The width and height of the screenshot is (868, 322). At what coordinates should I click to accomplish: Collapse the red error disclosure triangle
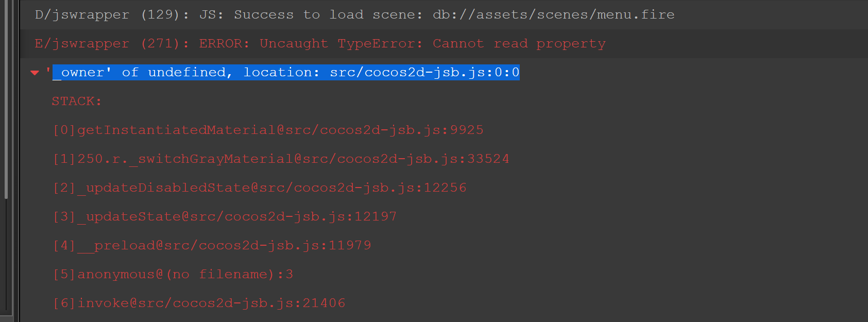pyautogui.click(x=35, y=73)
